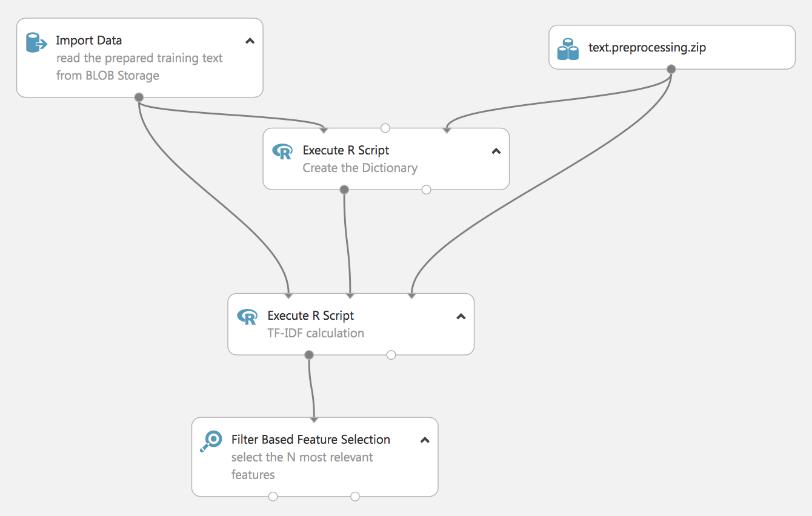The height and width of the screenshot is (516, 812).
Task: Collapse the Import Data module comment
Action: click(250, 41)
